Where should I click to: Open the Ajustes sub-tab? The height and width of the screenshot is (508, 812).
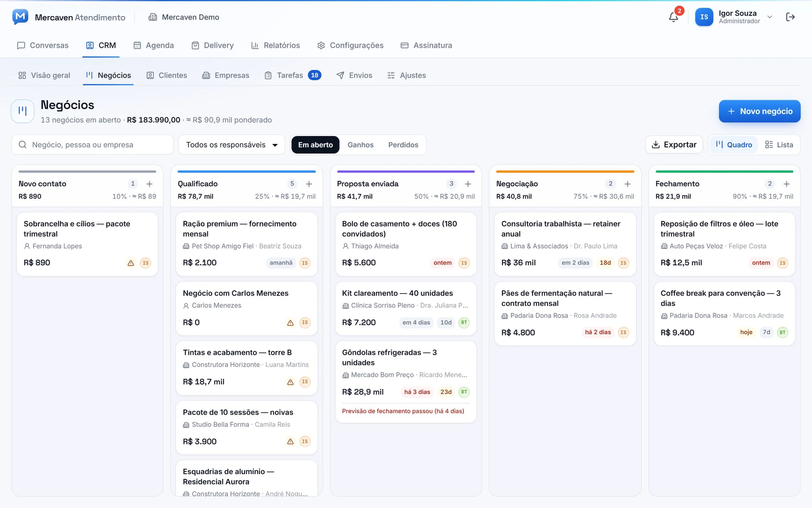[x=406, y=75]
